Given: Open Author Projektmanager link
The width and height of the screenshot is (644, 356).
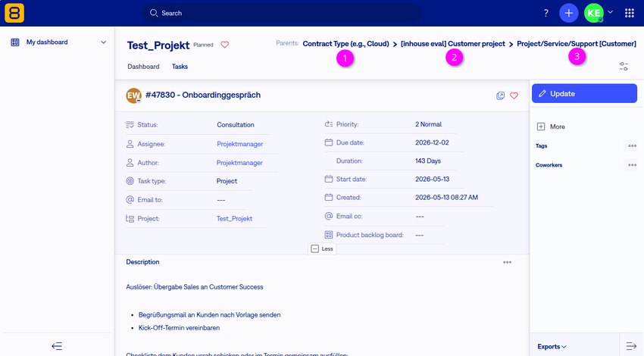Looking at the screenshot, I should 239,163.
